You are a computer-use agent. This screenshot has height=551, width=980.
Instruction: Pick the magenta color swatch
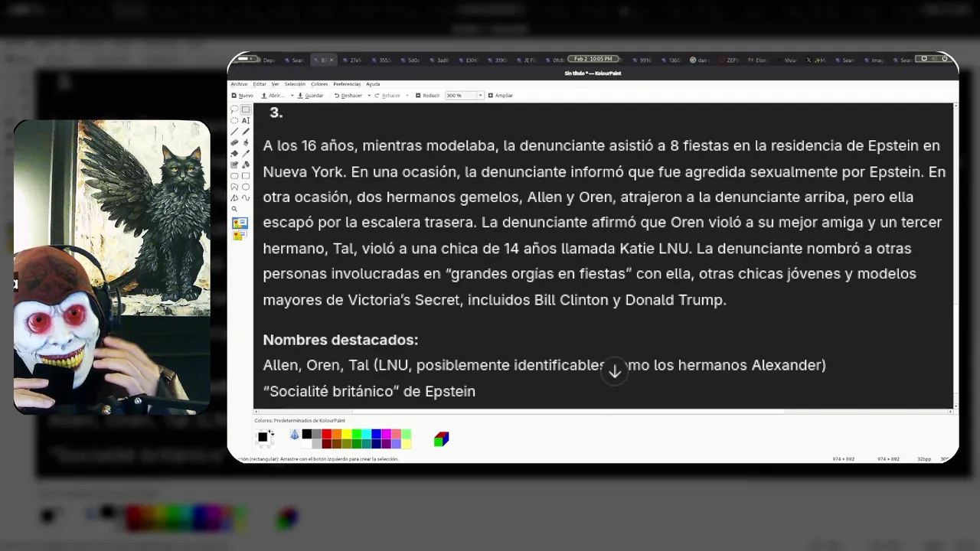[387, 434]
